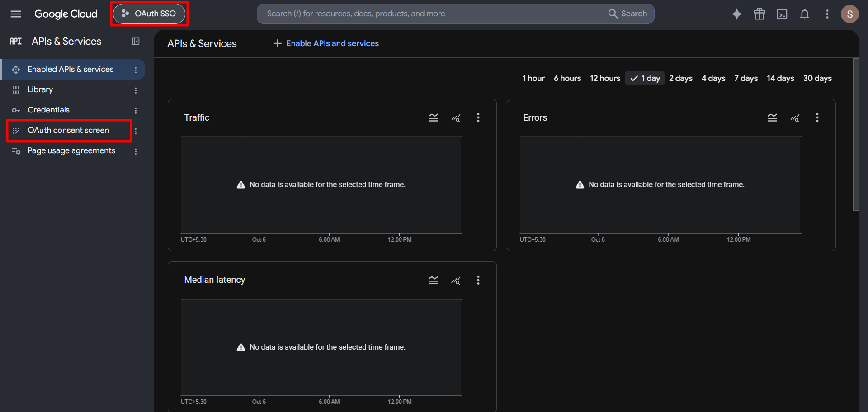Click the APIs & Services sidebar title
Viewport: 868px width, 412px height.
pyautogui.click(x=66, y=42)
